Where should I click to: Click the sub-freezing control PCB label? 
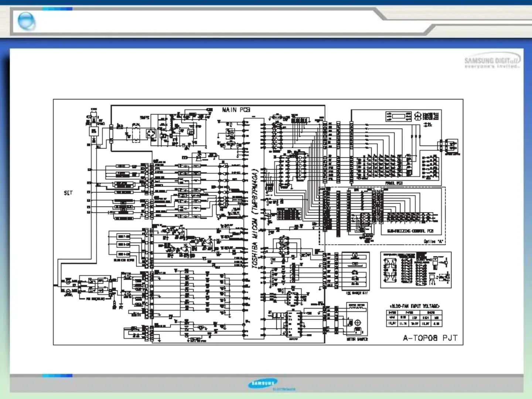pyautogui.click(x=410, y=231)
